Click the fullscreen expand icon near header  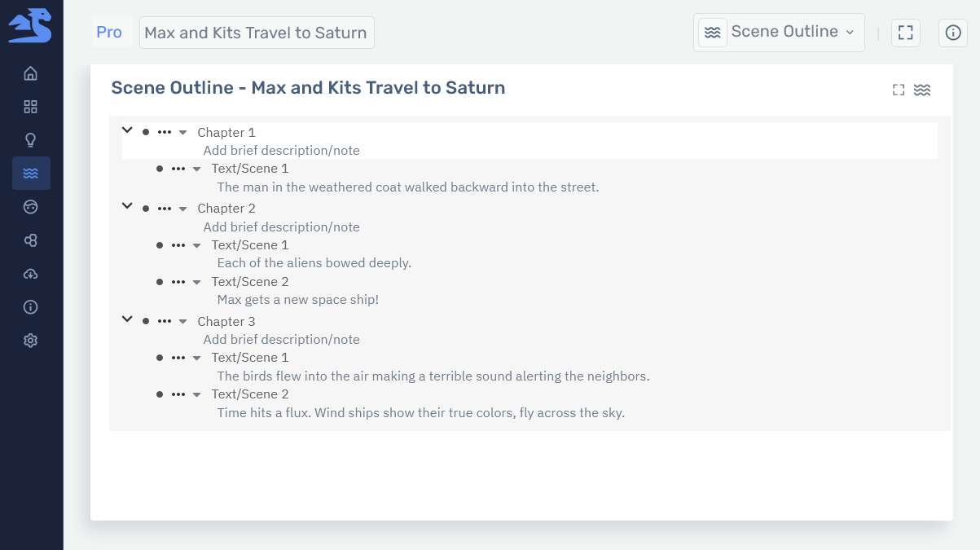coord(906,33)
